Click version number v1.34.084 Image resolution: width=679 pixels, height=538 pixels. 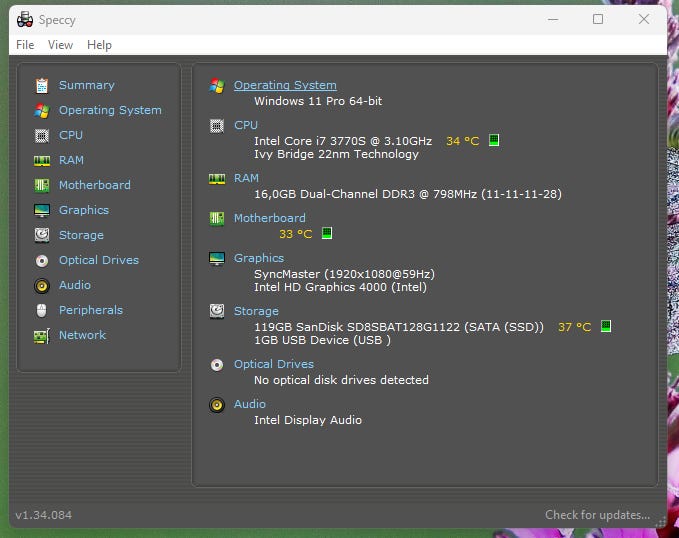43,515
